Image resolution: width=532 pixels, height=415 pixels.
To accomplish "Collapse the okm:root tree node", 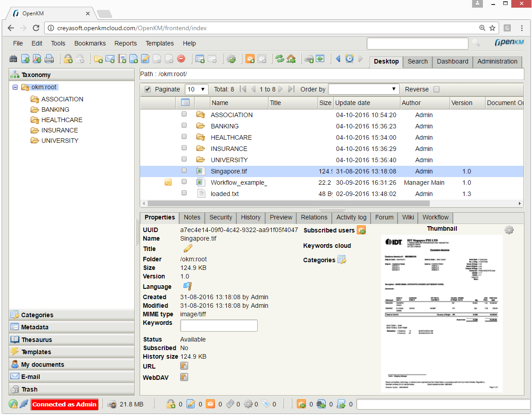I will [16, 87].
